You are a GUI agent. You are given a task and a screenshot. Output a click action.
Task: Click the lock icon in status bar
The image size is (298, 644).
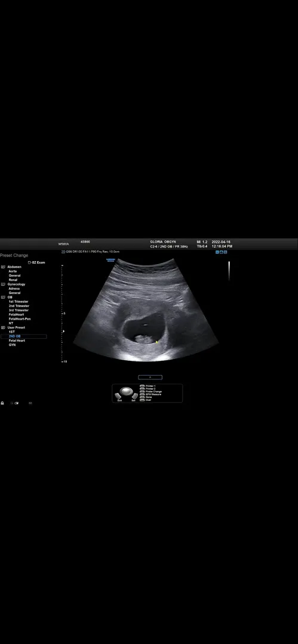tap(2, 403)
